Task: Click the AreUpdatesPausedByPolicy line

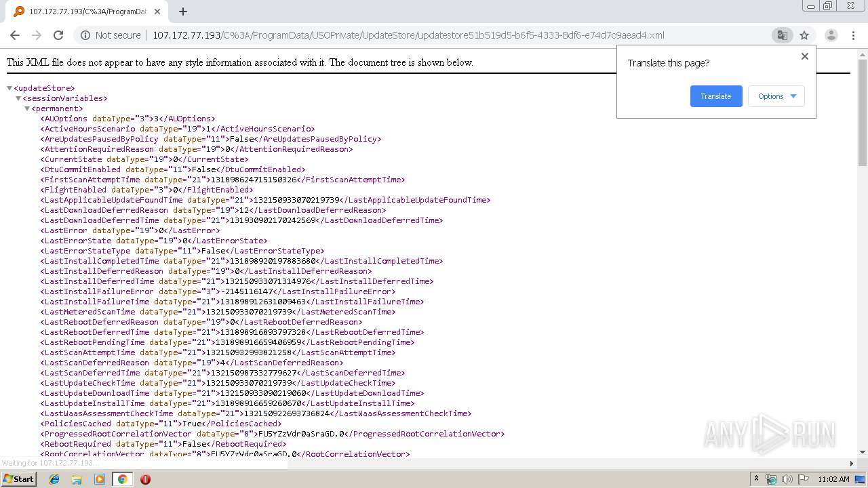Action: (211, 139)
